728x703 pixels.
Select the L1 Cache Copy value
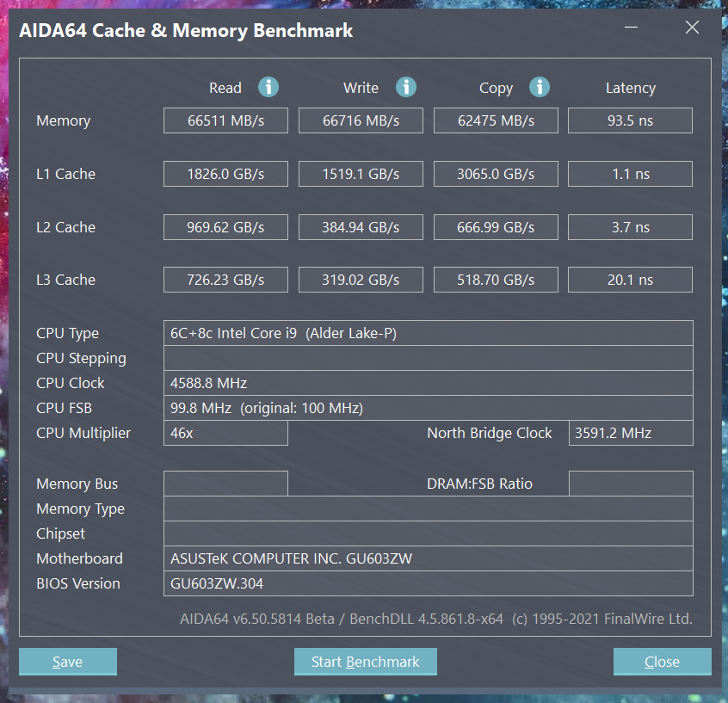pyautogui.click(x=496, y=174)
